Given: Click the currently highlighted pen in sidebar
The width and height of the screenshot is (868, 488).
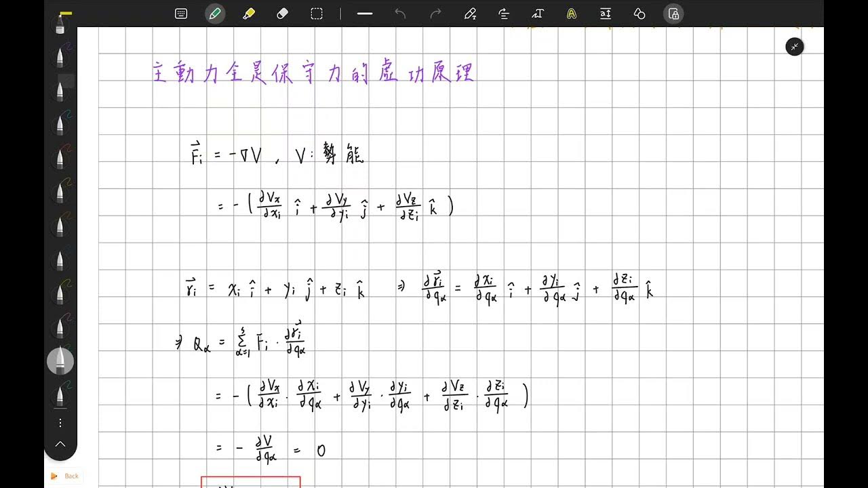Looking at the screenshot, I should (60, 361).
